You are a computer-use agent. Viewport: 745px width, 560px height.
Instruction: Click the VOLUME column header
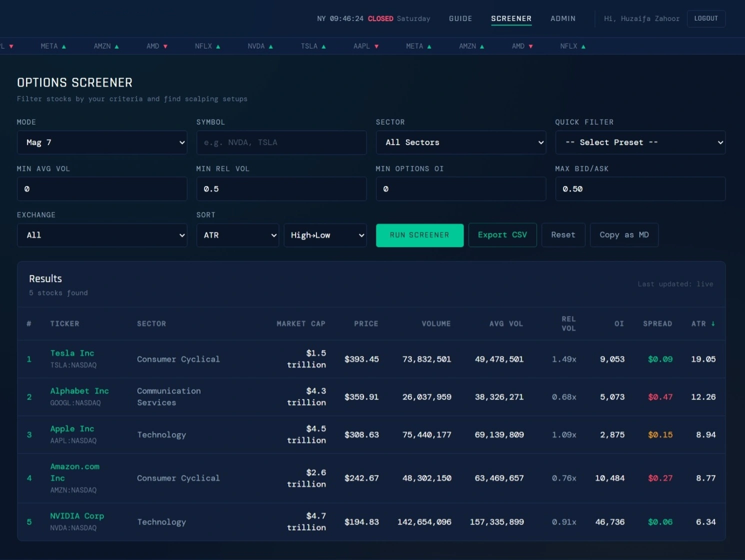tap(436, 323)
